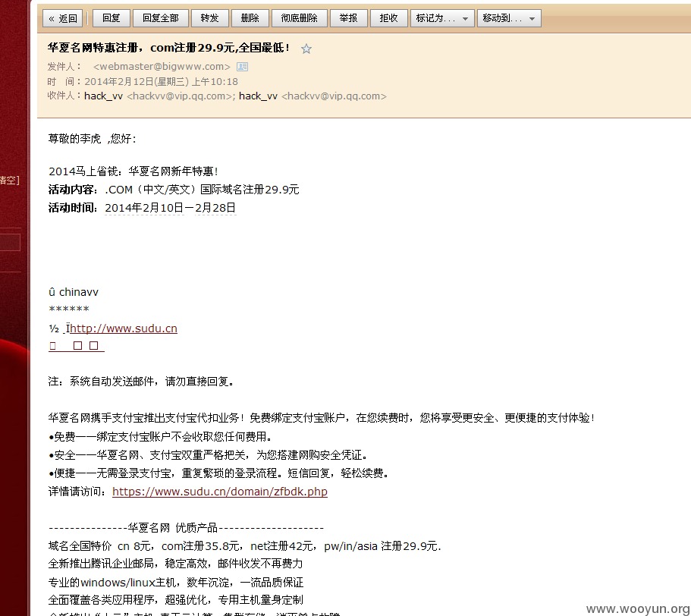The width and height of the screenshot is (691, 616).
Task: Click the second hackvv@vip.qq.com recipient
Action: coord(334,96)
